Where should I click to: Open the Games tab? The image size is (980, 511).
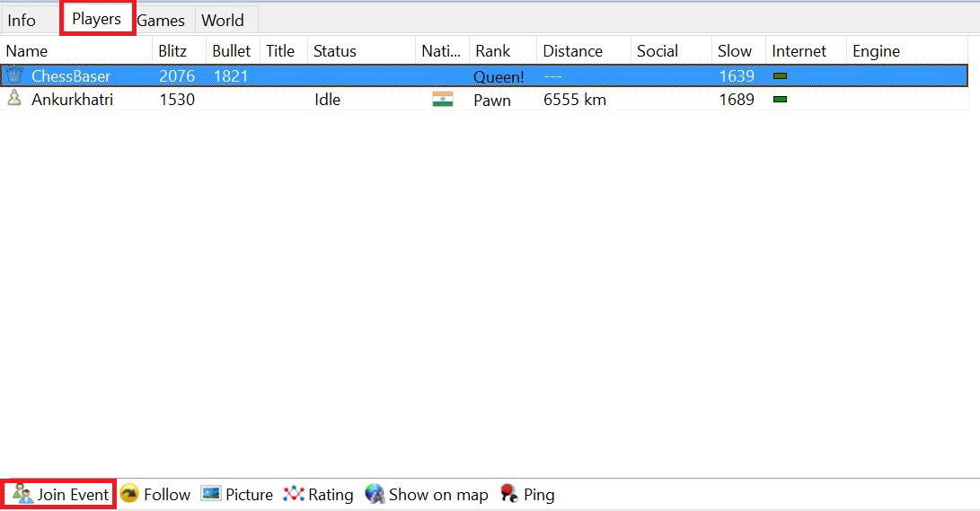click(x=161, y=20)
